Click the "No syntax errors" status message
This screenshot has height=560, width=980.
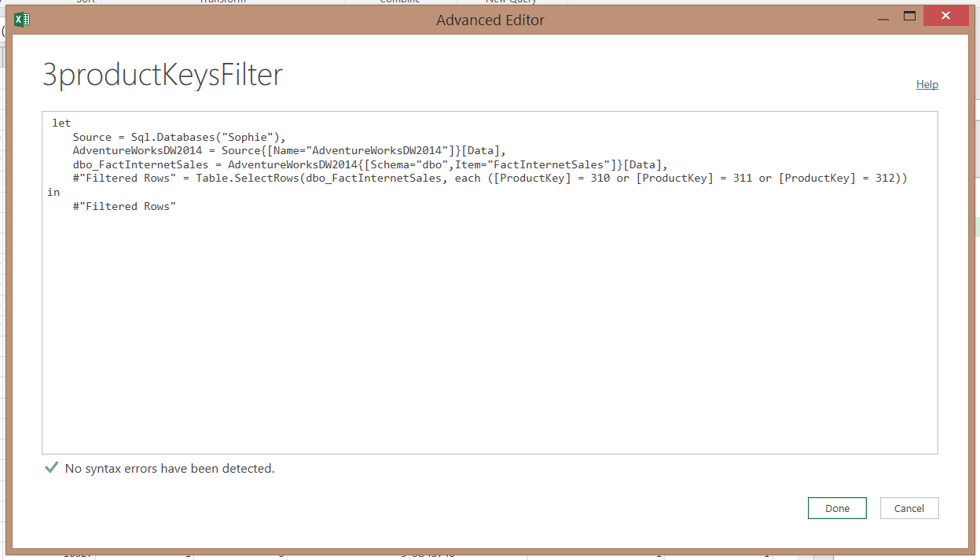(170, 468)
